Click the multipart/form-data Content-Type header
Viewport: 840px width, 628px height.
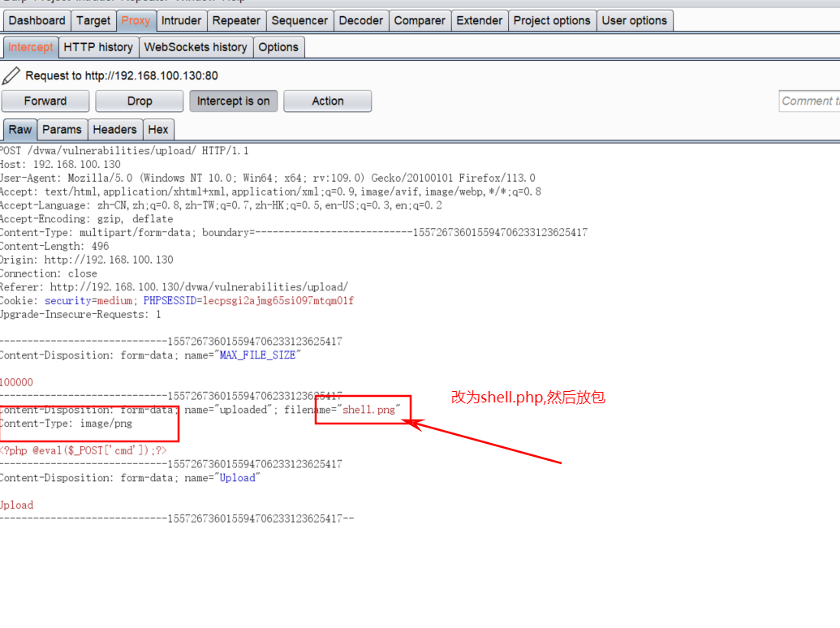pyautogui.click(x=294, y=233)
